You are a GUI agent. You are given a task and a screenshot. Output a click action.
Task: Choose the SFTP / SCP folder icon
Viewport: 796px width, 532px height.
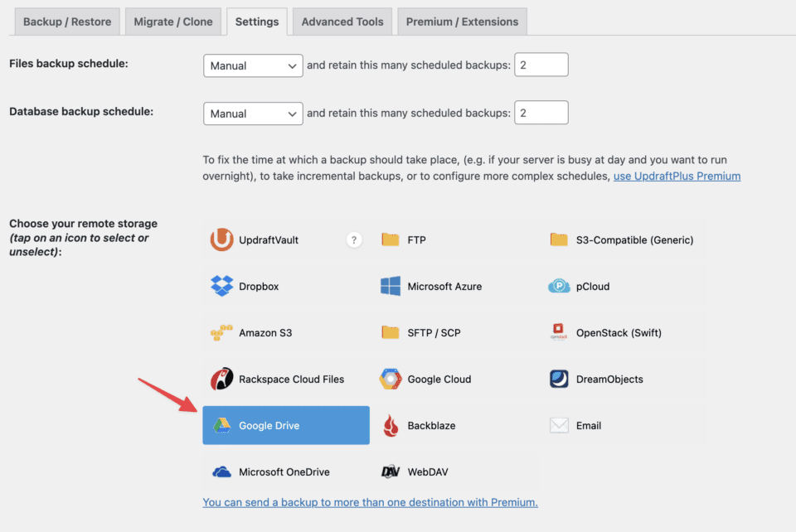pyautogui.click(x=391, y=332)
